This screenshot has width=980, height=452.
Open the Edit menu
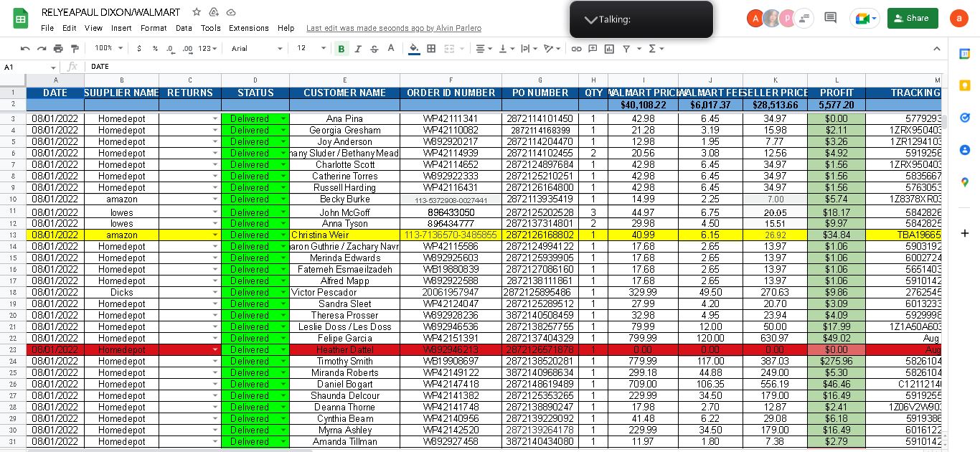click(69, 28)
